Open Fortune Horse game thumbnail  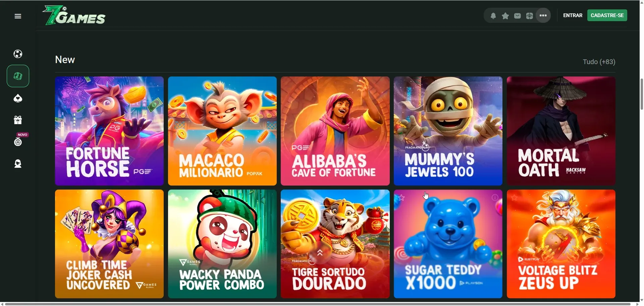[109, 131]
